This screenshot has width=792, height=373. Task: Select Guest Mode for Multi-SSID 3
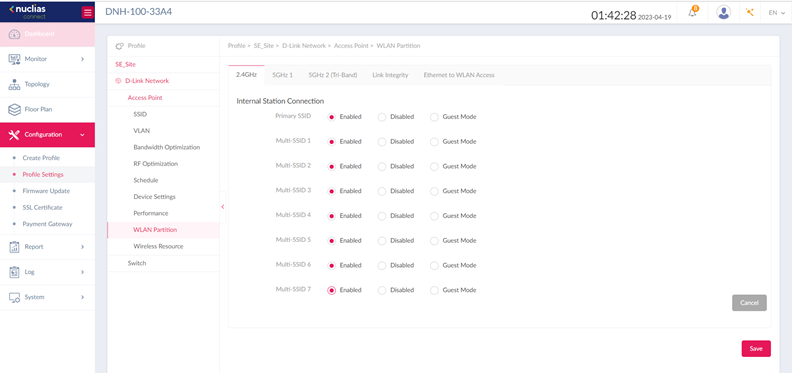point(434,191)
